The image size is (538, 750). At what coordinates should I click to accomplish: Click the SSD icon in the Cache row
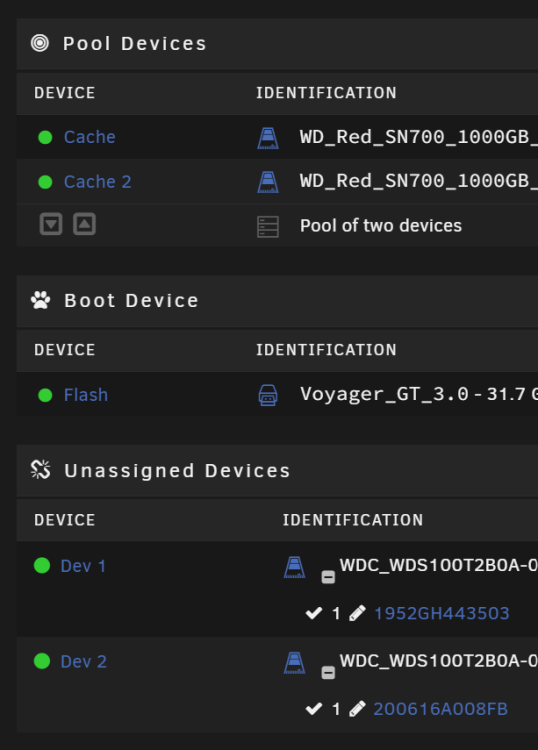click(268, 138)
